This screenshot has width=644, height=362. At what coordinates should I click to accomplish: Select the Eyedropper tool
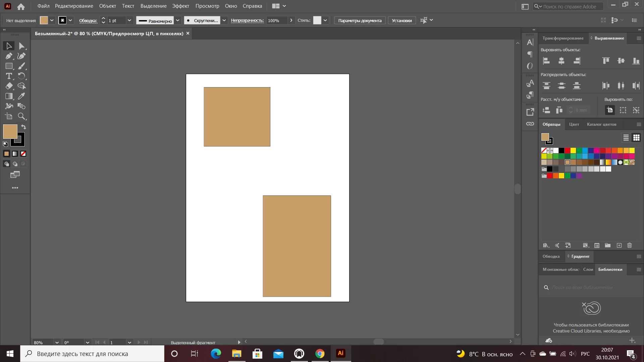pyautogui.click(x=21, y=96)
